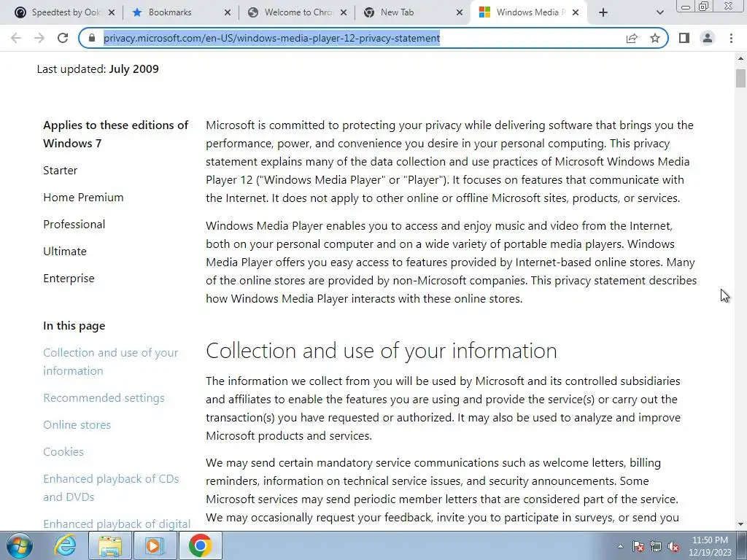
Task: Click the 'Ultimate' edition text
Action: point(65,251)
